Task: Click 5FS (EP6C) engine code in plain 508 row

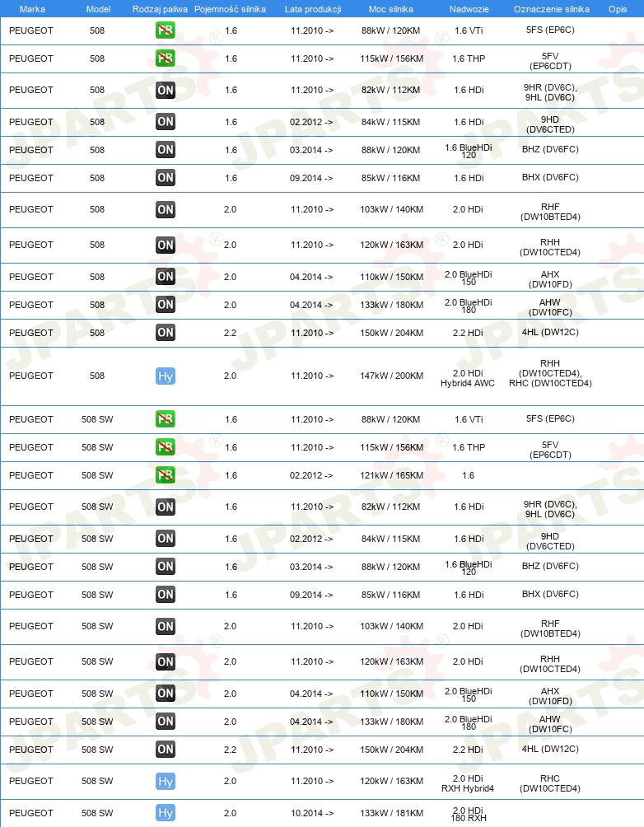Action: click(550, 30)
